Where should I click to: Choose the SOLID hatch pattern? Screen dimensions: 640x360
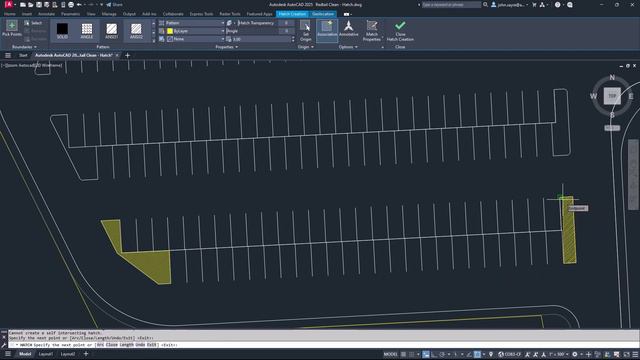[x=62, y=31]
